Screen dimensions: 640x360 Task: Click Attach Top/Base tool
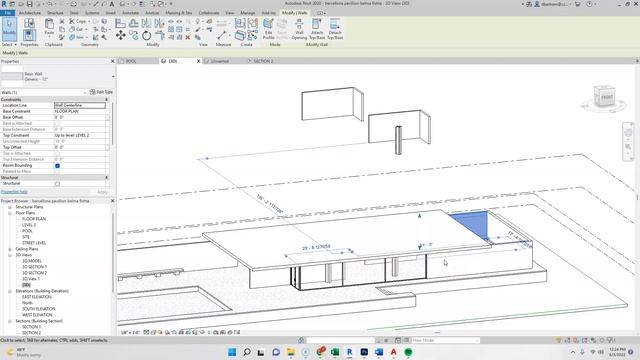click(x=317, y=29)
